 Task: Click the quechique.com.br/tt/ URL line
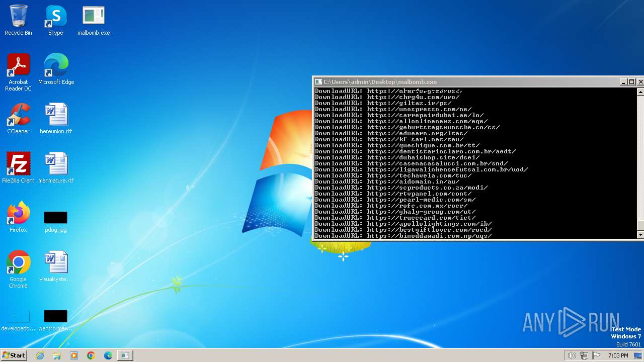coord(397,145)
